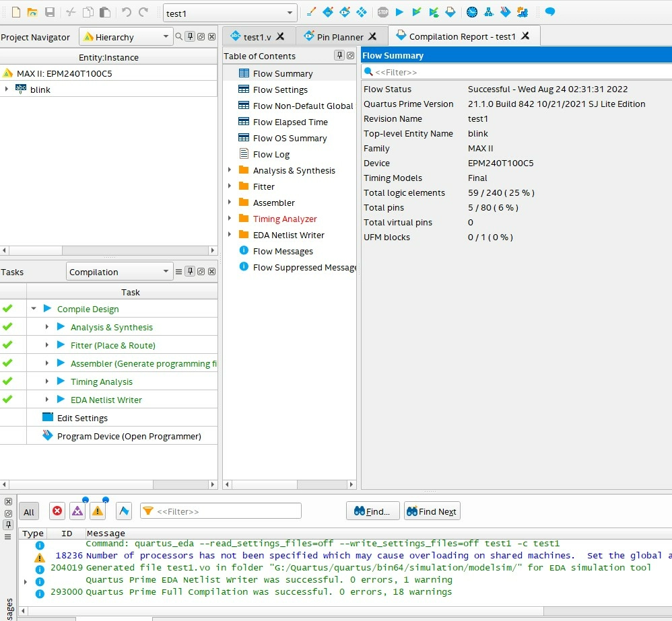672x621 pixels.
Task: Expand the EDA Netlist Writer report folder
Action: click(230, 234)
